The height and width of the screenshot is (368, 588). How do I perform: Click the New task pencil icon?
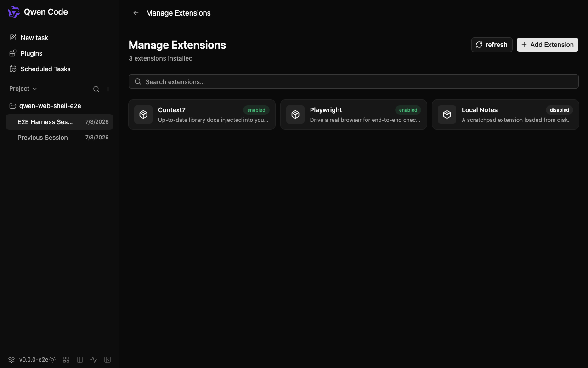[13, 37]
